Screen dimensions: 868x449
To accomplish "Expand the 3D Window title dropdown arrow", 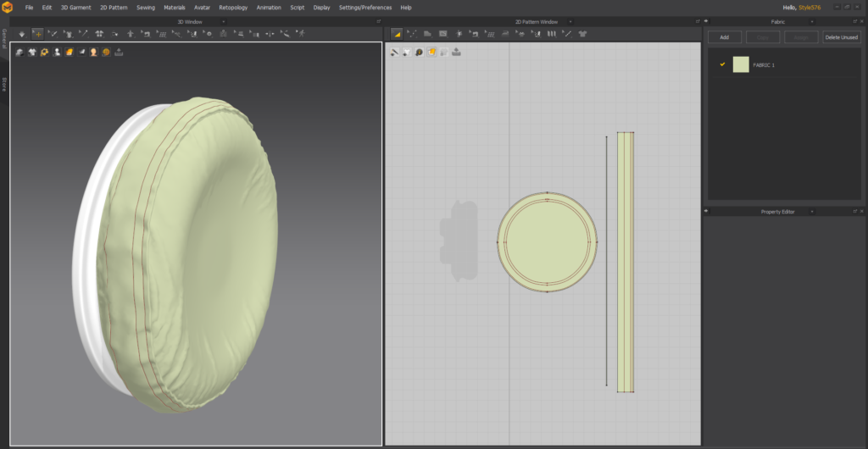I will 223,21.
